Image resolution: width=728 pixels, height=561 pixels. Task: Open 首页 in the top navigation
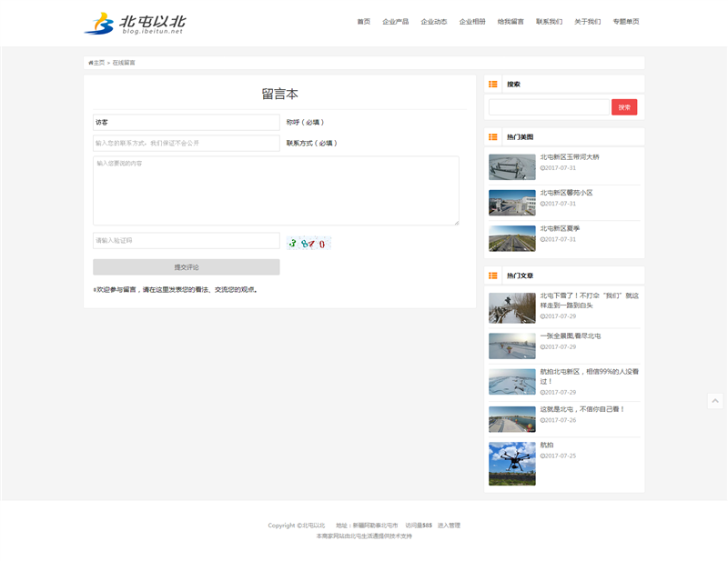click(x=364, y=22)
